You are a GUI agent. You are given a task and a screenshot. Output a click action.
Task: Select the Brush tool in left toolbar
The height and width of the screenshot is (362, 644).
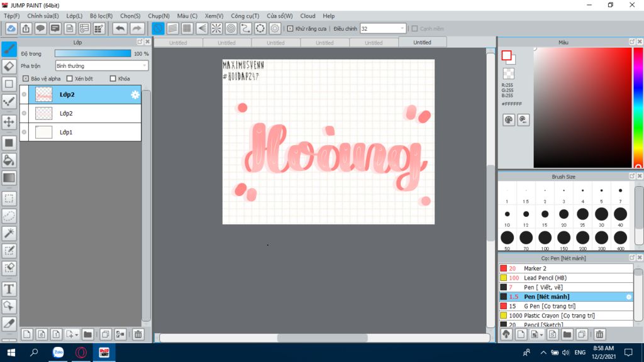pyautogui.click(x=9, y=49)
